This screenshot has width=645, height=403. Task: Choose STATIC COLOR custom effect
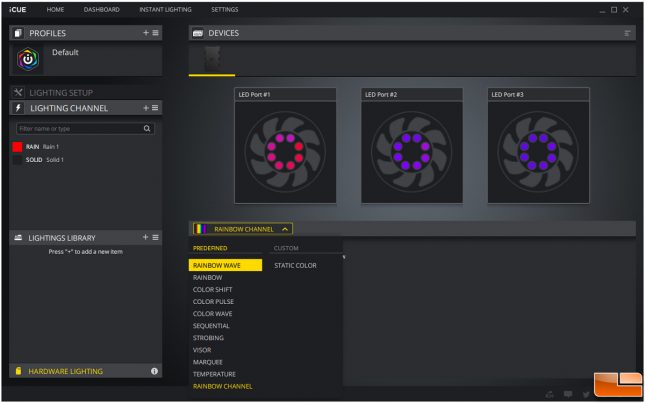[x=295, y=266]
